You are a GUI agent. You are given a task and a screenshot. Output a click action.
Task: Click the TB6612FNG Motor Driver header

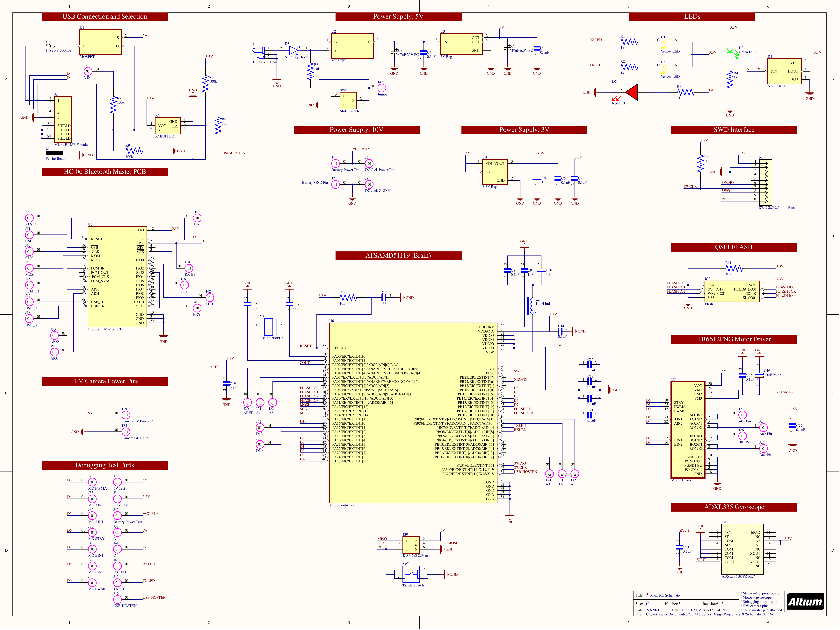[734, 340]
